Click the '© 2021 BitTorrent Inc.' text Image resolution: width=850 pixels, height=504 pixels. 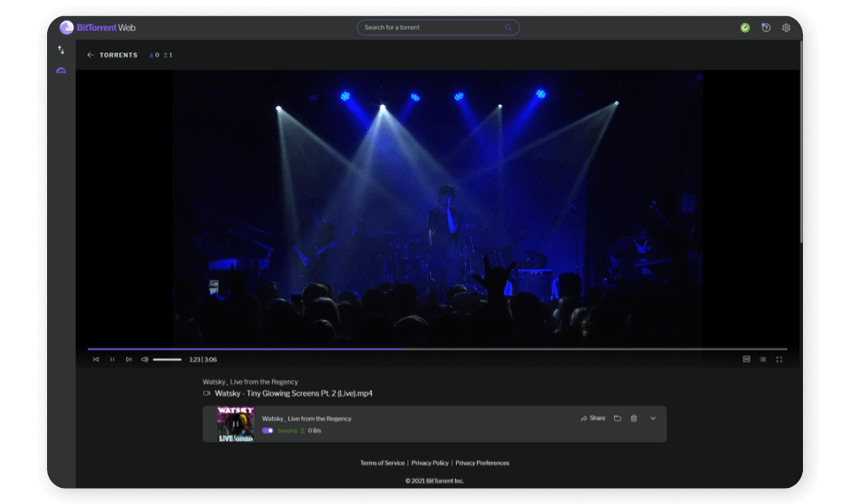click(434, 480)
